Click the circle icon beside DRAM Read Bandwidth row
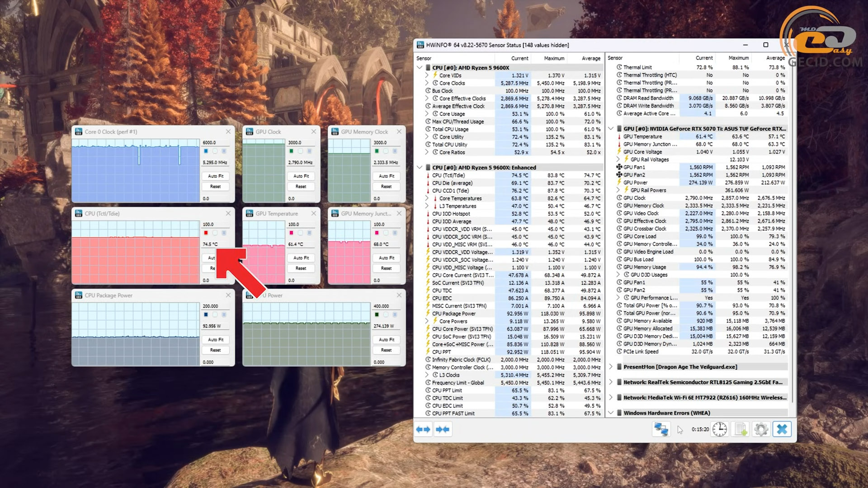Image resolution: width=868 pixels, height=488 pixels. click(x=619, y=98)
